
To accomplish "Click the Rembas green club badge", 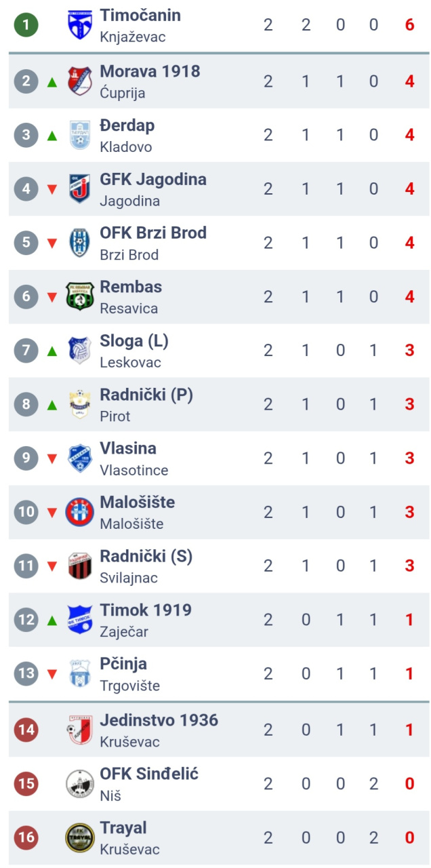I will pos(80,296).
